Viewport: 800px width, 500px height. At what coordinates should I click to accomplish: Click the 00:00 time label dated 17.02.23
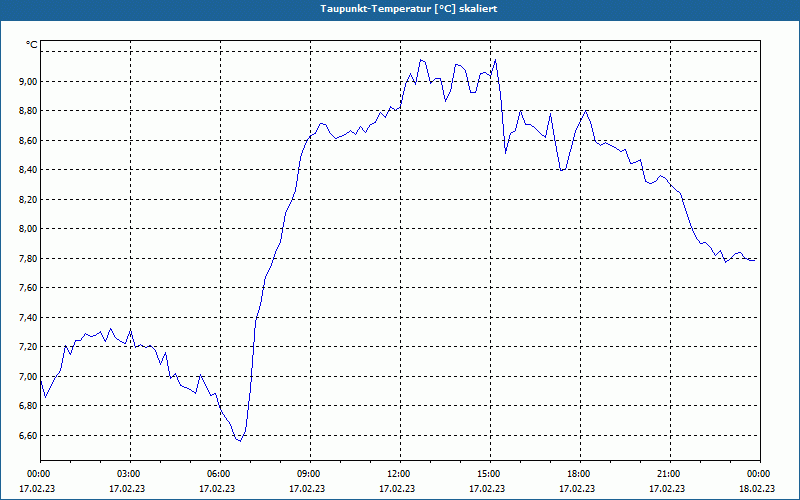click(x=37, y=474)
